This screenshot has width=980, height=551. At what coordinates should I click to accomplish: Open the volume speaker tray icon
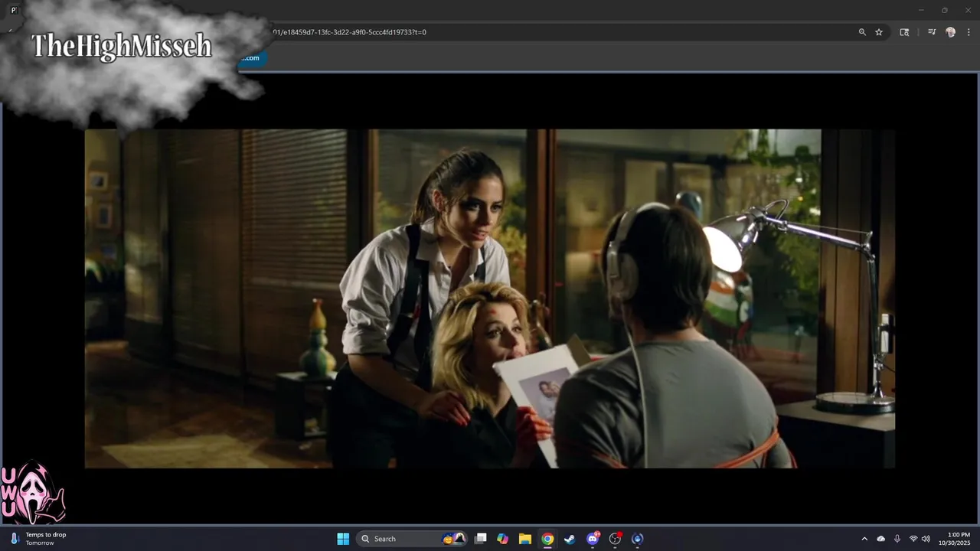tap(926, 539)
